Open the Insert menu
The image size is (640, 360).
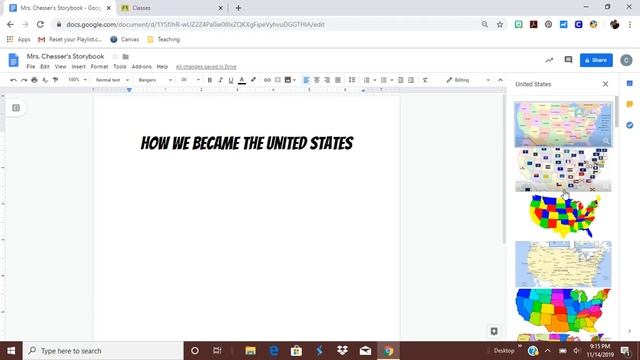point(78,67)
